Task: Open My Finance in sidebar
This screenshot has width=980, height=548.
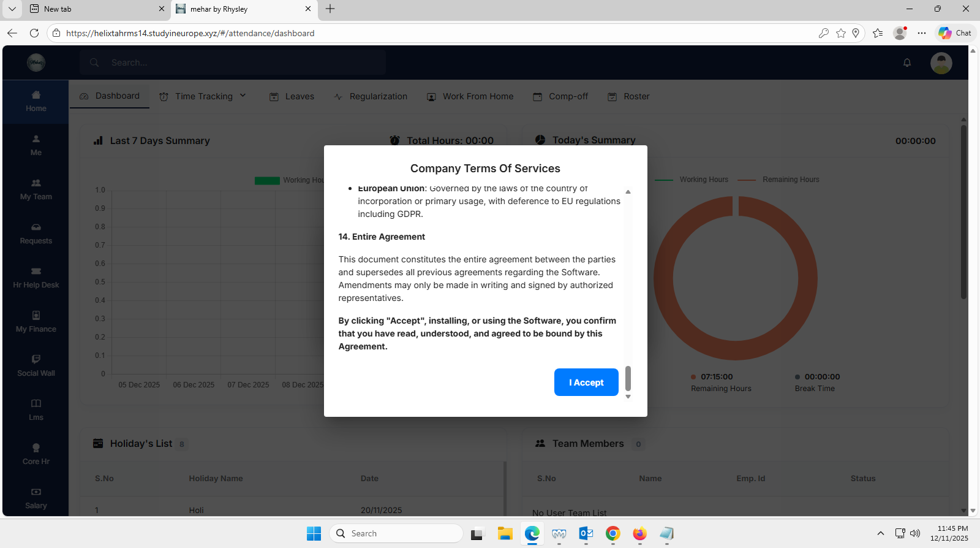Action: 36,322
